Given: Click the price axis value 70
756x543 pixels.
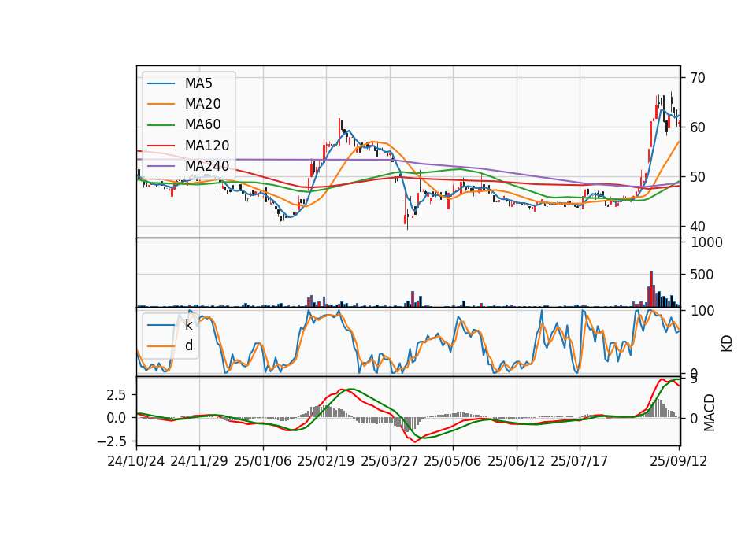Looking at the screenshot, I should [698, 78].
